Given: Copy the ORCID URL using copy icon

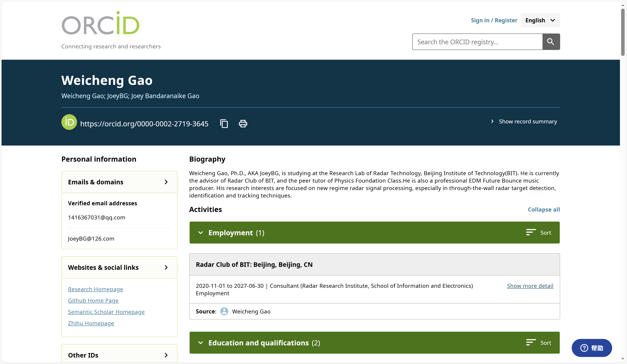Looking at the screenshot, I should click(x=224, y=123).
